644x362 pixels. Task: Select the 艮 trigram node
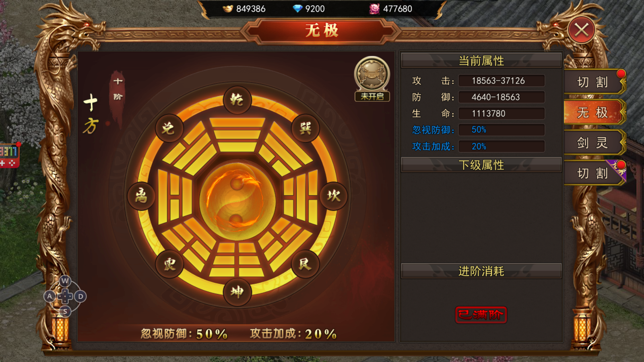[x=305, y=264]
